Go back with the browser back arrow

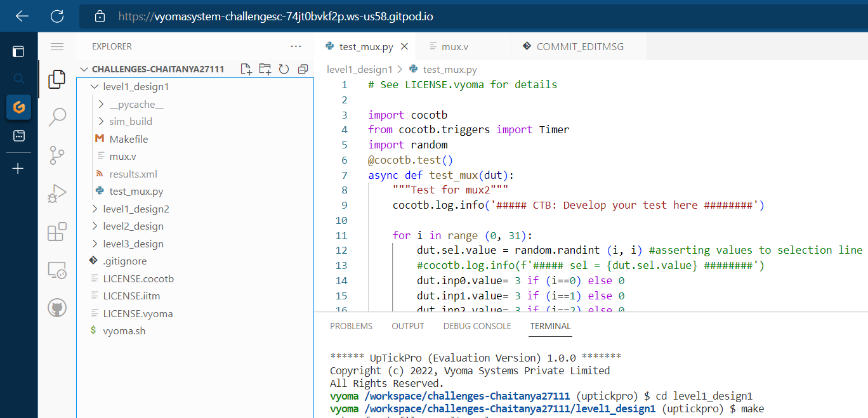coord(22,16)
